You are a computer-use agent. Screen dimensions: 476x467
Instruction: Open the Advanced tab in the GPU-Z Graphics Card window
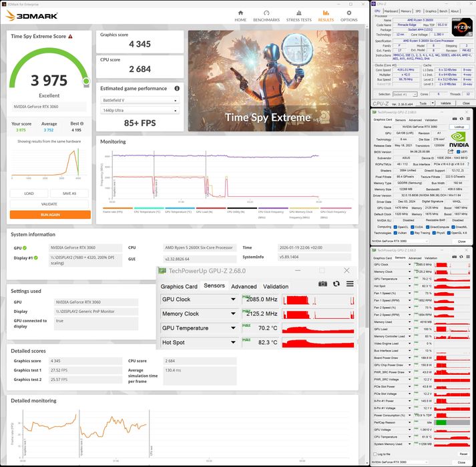pyautogui.click(x=415, y=120)
